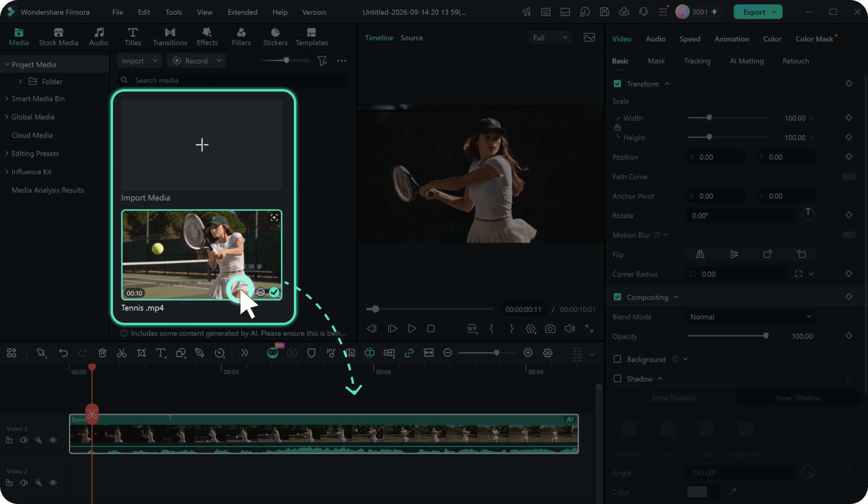Click the Scale Width slider

coord(728,118)
